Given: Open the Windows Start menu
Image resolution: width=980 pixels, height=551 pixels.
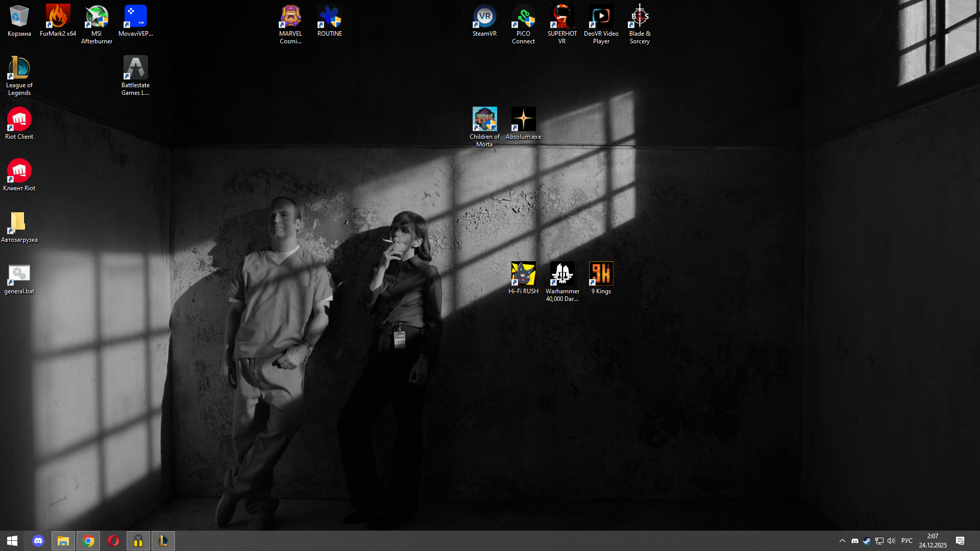Looking at the screenshot, I should tap(12, 541).
